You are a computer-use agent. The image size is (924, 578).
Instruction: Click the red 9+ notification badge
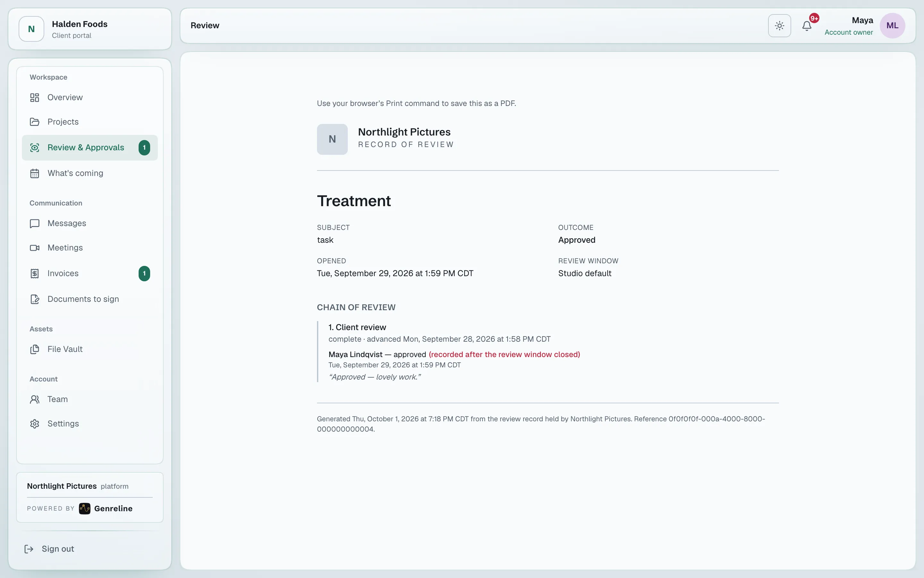(x=814, y=18)
